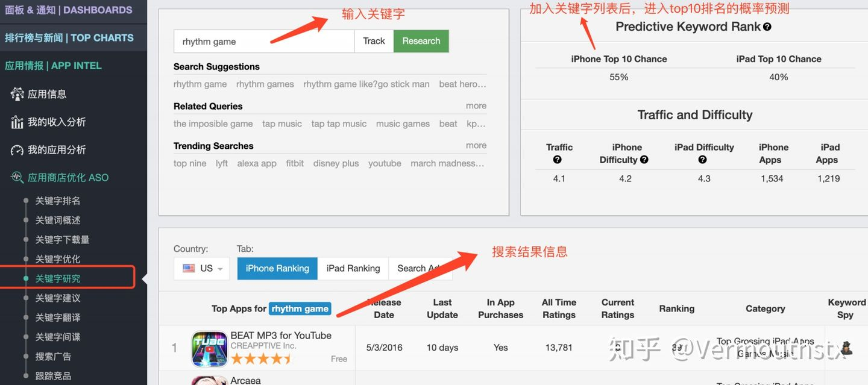Open Country US dropdown
The image size is (868, 385).
(x=201, y=268)
